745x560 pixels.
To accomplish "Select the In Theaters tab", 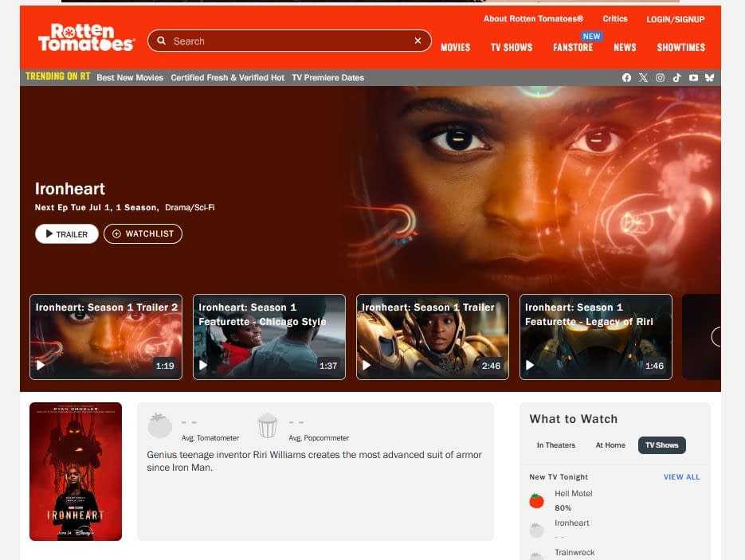I will pos(556,445).
